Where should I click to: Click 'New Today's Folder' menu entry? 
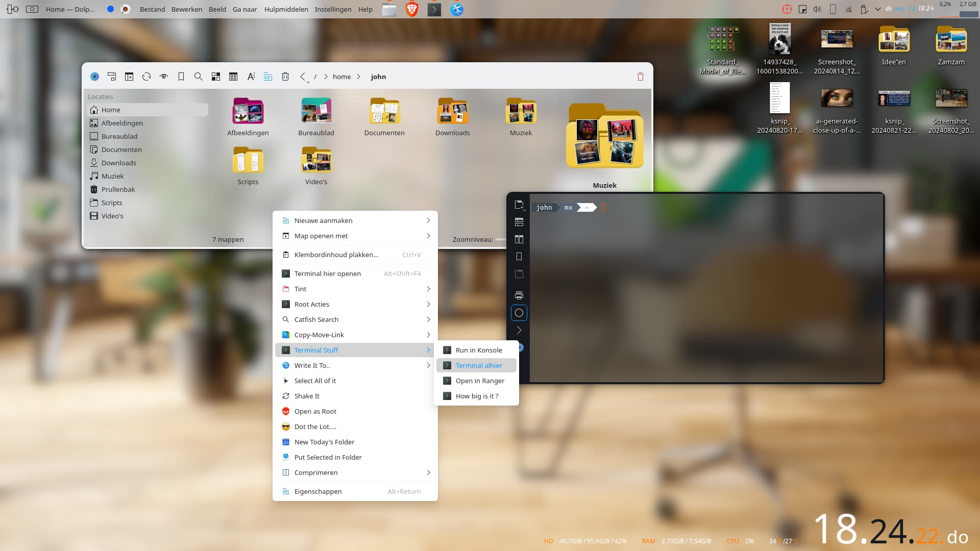point(355,442)
